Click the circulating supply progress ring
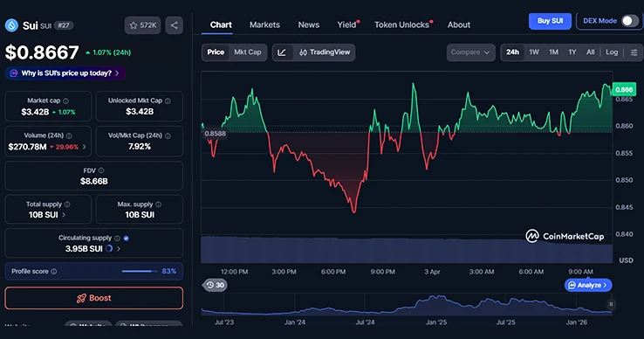644x339 pixels. (x=109, y=248)
